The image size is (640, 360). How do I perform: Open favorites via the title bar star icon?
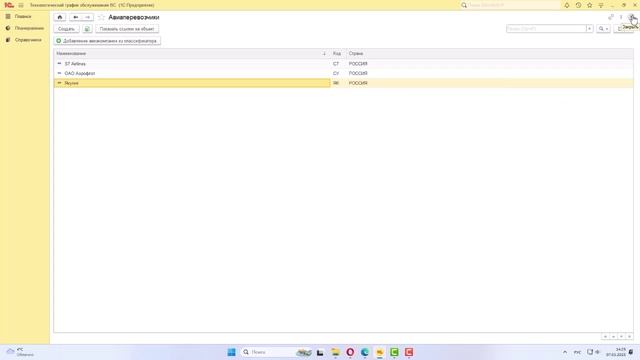pyautogui.click(x=589, y=5)
